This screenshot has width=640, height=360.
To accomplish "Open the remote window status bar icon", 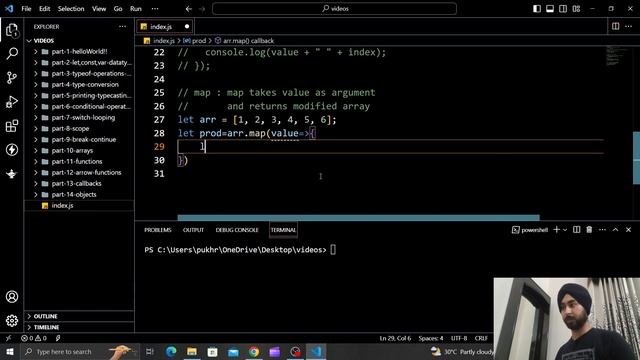I will click(8, 338).
